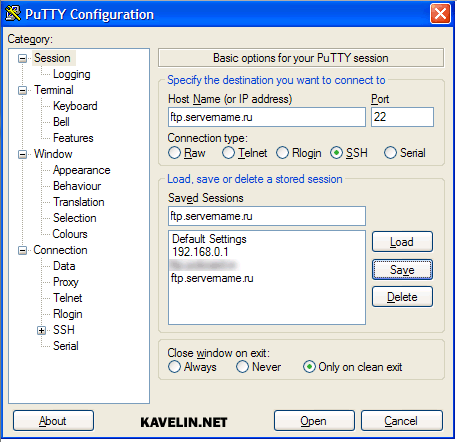Screen dimensions: 457x442
Task: Collapse the Connection category node
Action: (x=22, y=250)
